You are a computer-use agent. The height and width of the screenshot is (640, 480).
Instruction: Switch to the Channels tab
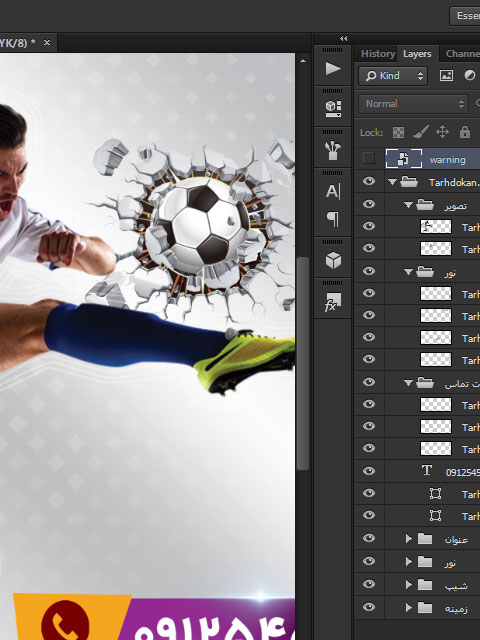(x=462, y=54)
